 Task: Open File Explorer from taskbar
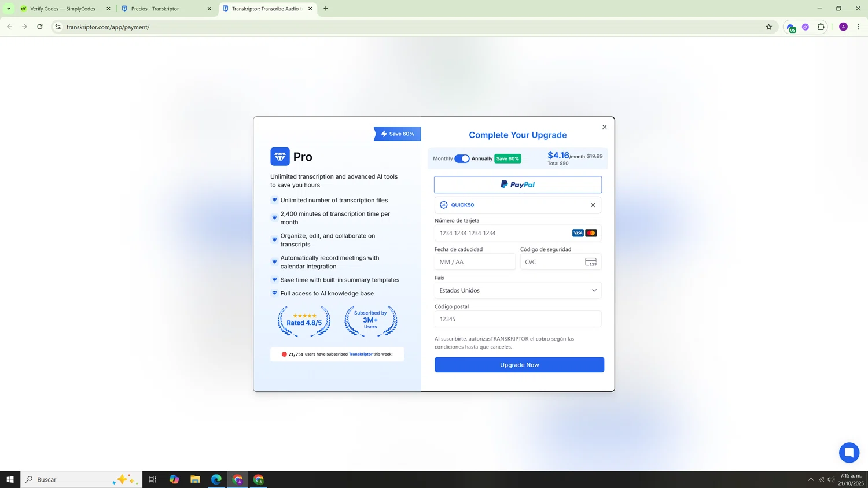[x=195, y=479]
